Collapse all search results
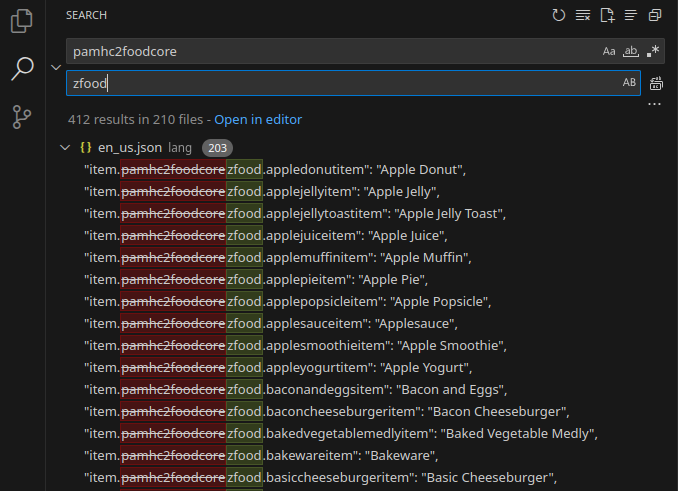 click(655, 15)
